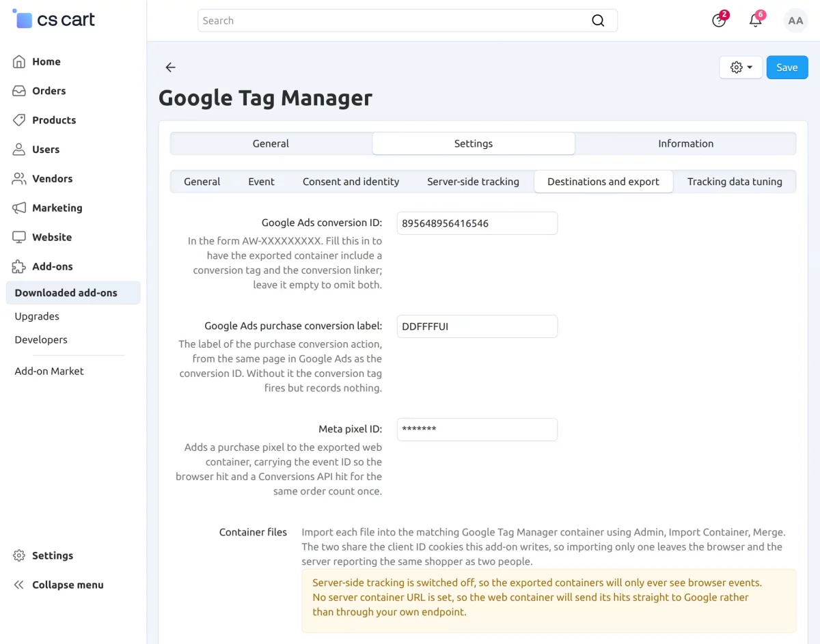
Task: Open the gear dropdown next to Save
Action: (741, 68)
